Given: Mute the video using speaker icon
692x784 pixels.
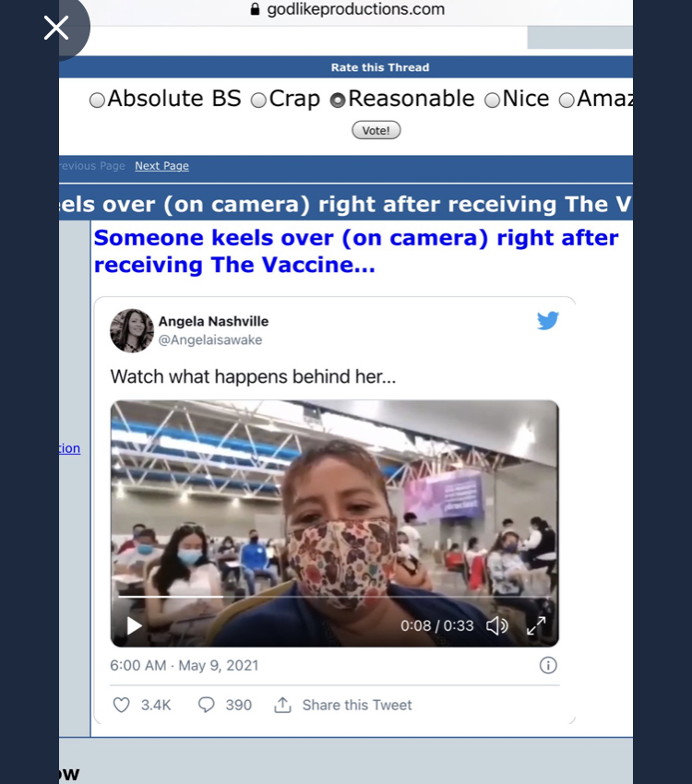Looking at the screenshot, I should tap(497, 625).
